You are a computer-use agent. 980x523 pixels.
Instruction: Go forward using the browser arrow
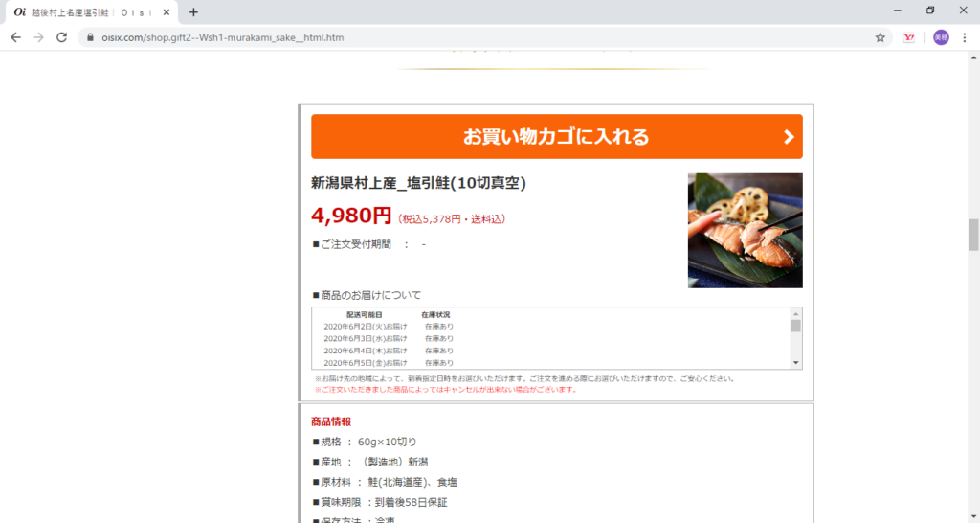tap(38, 37)
